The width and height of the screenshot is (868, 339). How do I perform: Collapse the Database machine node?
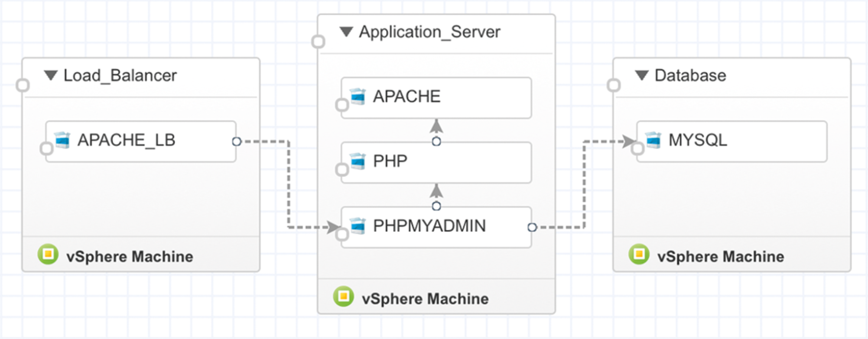642,76
